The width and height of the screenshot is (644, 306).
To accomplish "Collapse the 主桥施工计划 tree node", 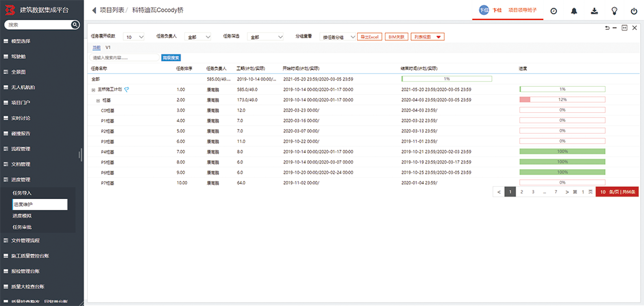I will click(93, 89).
